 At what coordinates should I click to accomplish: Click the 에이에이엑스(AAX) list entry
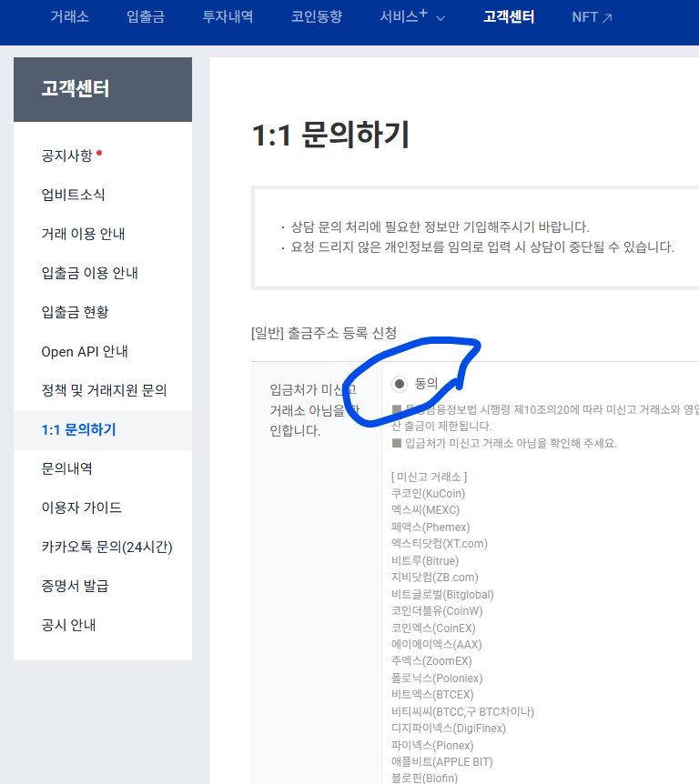(436, 644)
